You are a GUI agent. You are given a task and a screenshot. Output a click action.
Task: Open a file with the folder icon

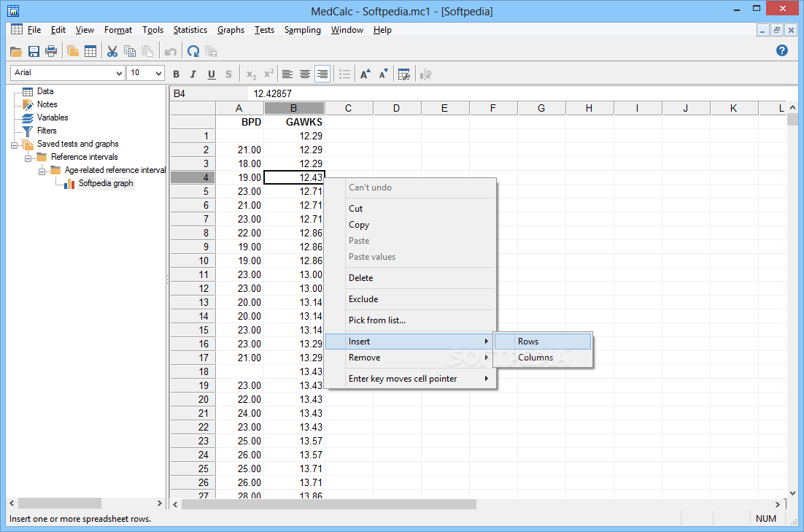coord(16,51)
